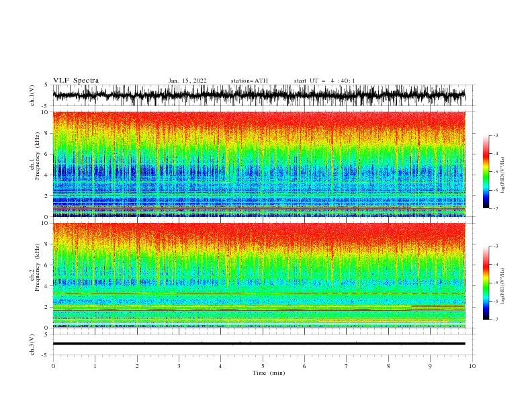Click time axis tick label "8"

click(388, 366)
